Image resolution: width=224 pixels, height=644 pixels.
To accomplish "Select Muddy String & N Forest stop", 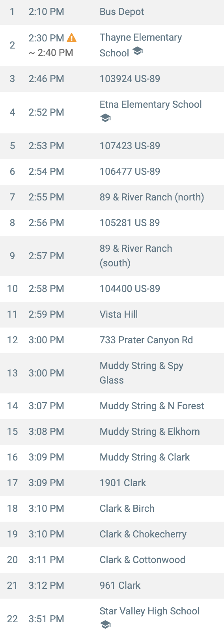I will pyautogui.click(x=112, y=406).
